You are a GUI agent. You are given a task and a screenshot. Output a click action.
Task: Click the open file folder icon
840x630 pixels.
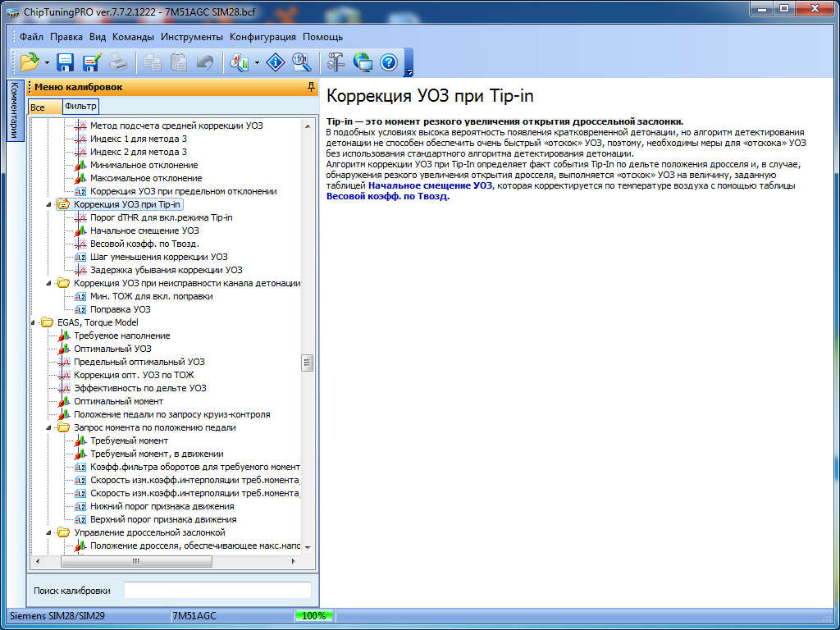(30, 62)
